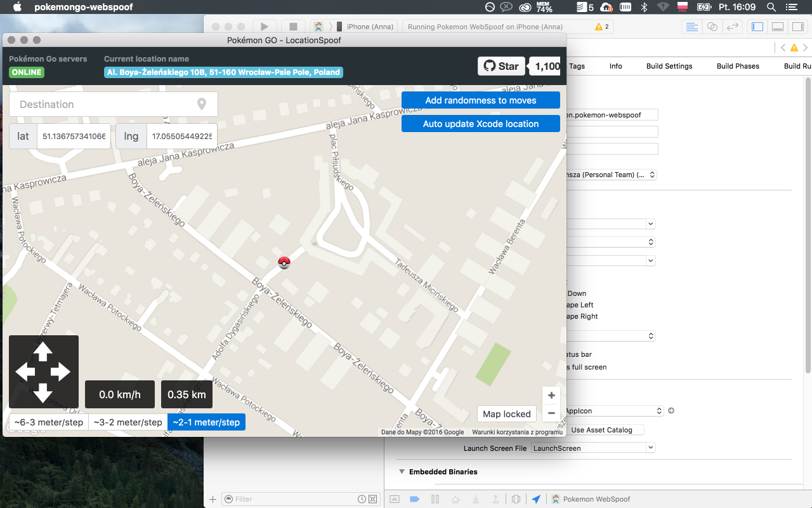The image size is (812, 508).
Task: Toggle the Xcode navigator panel
Action: [757, 27]
